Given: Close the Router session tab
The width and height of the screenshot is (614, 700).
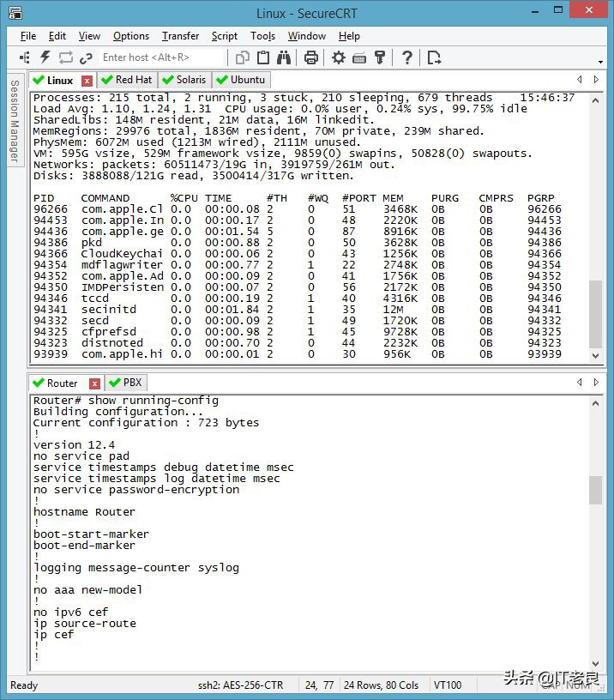Looking at the screenshot, I should tap(94, 383).
